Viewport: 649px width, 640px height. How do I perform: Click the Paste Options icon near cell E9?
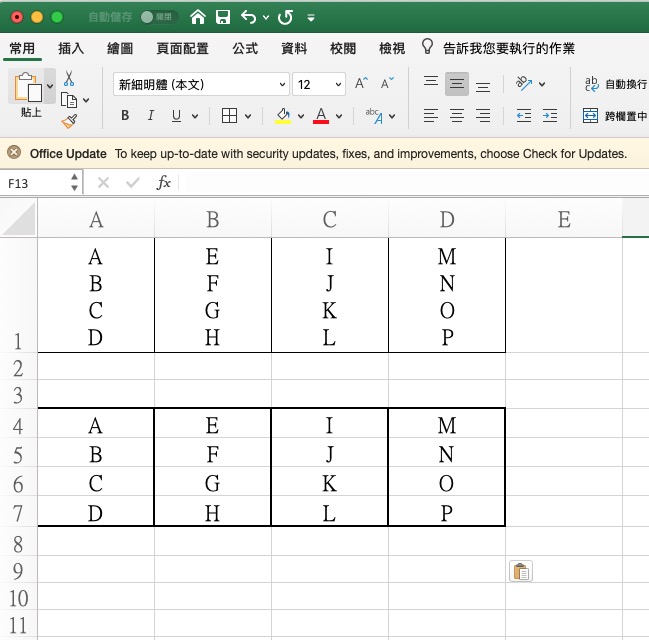tap(521, 572)
